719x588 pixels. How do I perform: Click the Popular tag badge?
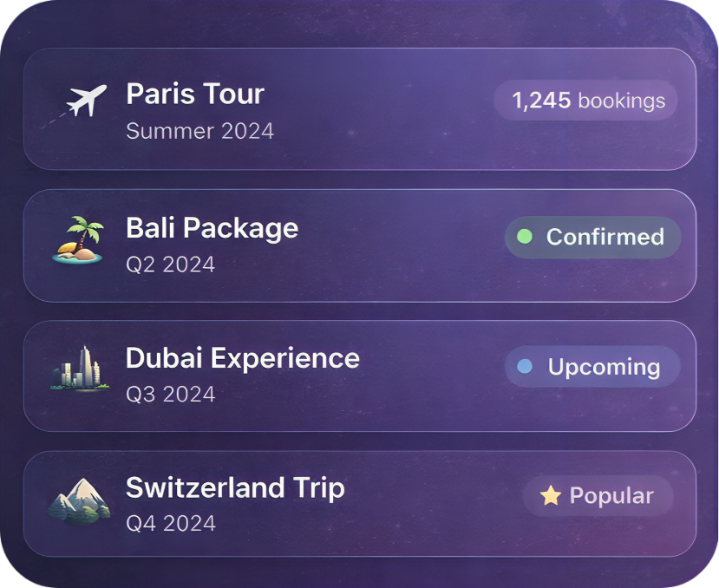coord(598,496)
